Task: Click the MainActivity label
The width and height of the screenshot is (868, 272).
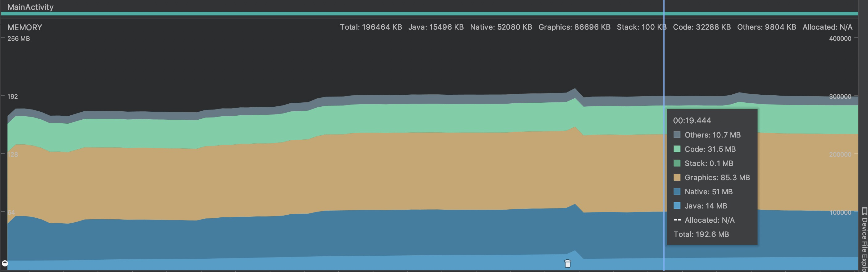Action: pos(30,7)
